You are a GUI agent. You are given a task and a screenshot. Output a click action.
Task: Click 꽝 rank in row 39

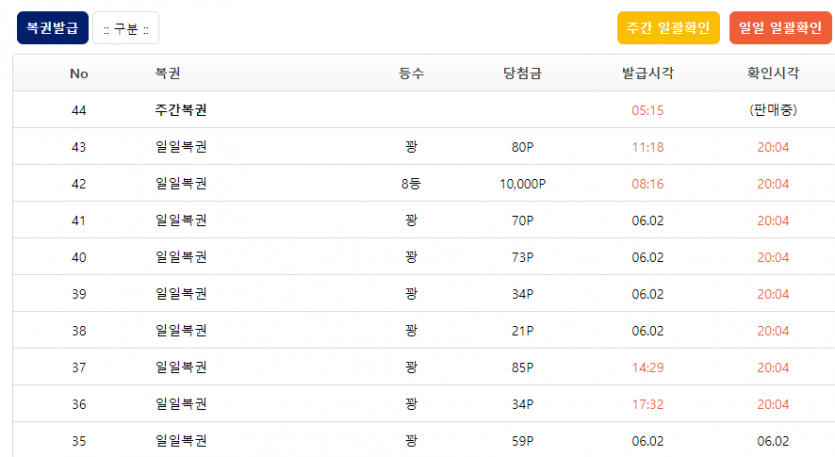[411, 293]
